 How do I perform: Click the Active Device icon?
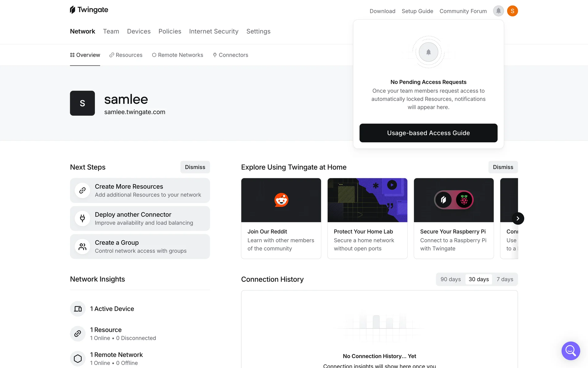78,309
